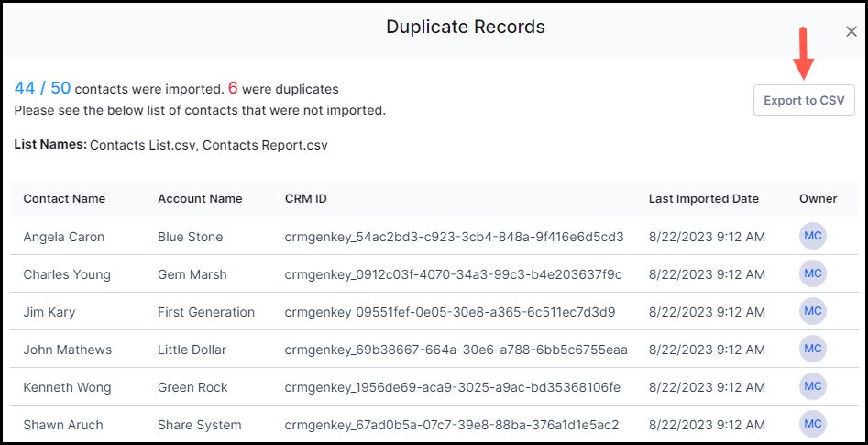
Task: Close the Duplicate Records dialog
Action: pos(852,32)
